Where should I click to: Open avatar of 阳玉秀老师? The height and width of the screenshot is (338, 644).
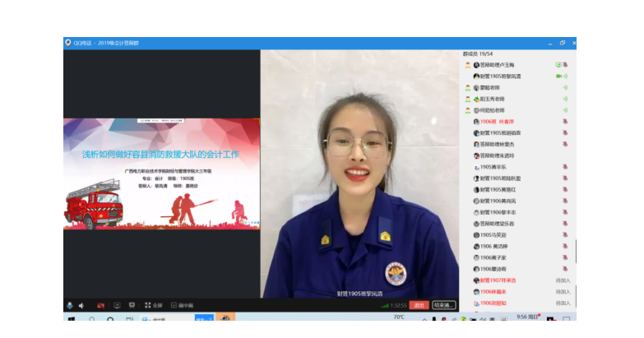pyautogui.click(x=476, y=100)
